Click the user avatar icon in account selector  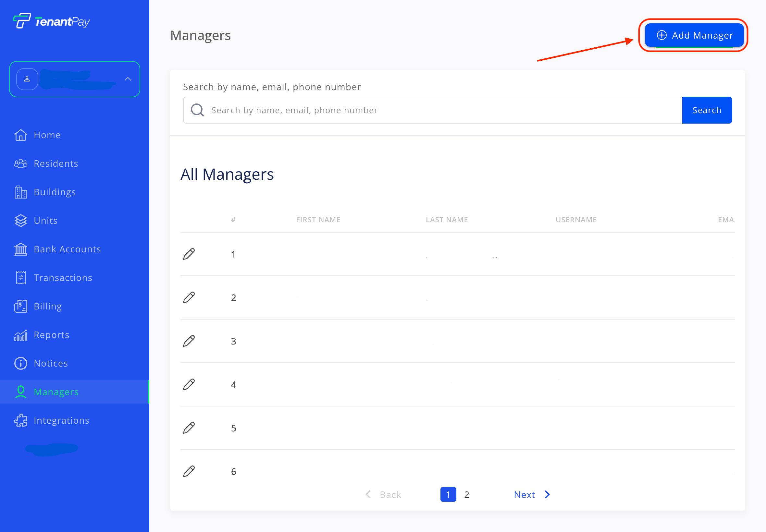click(27, 79)
